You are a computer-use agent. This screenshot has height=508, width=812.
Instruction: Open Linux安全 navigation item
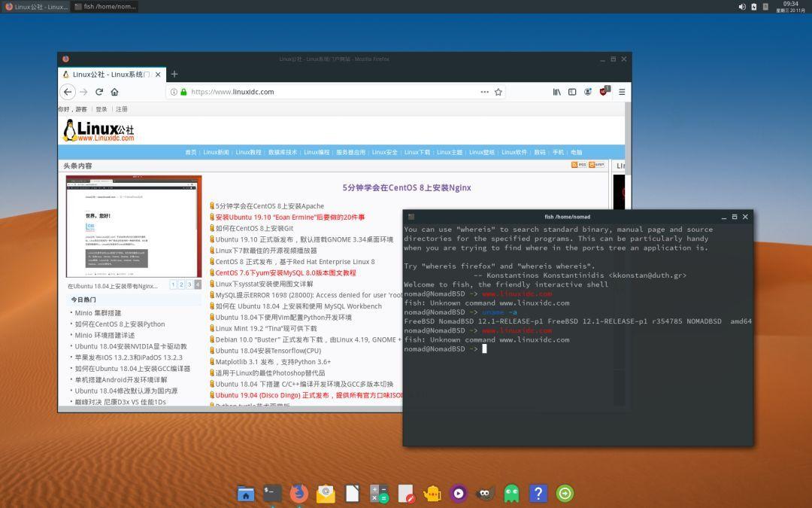[x=385, y=152]
